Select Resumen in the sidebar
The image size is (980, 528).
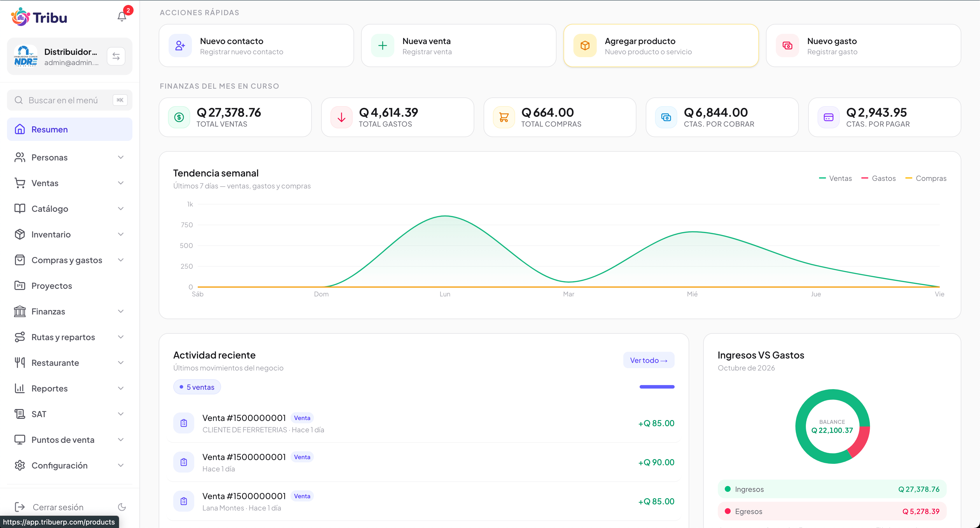tap(70, 129)
